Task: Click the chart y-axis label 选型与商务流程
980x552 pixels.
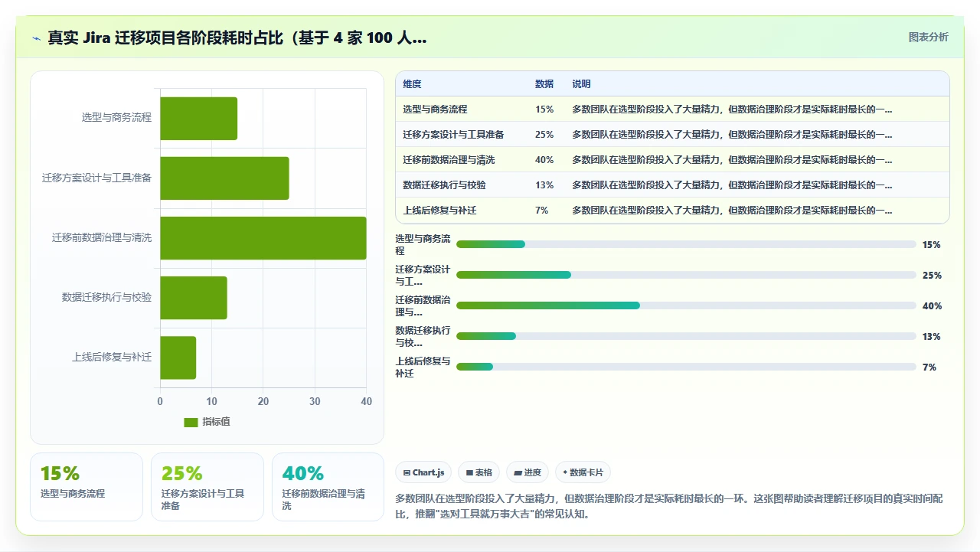Action: [116, 118]
